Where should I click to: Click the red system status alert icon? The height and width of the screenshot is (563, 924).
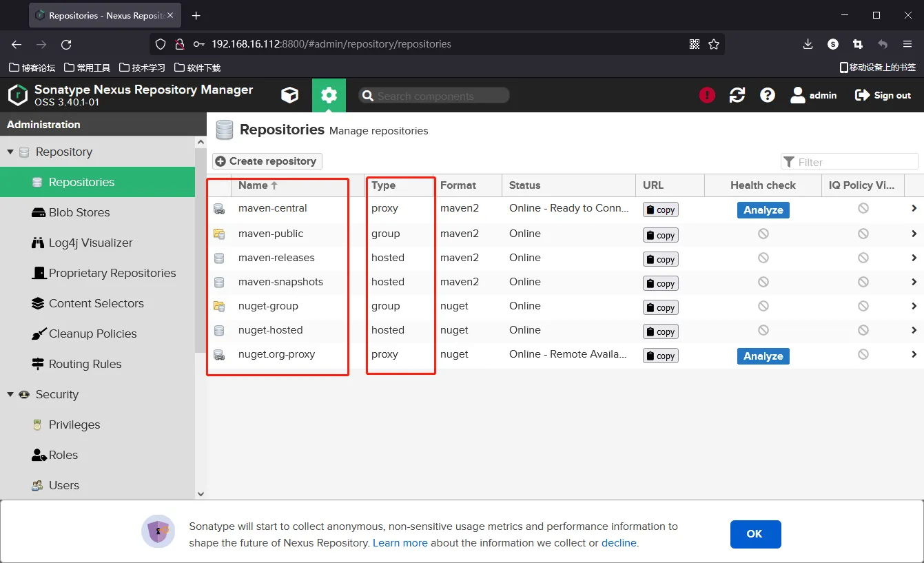coord(707,95)
